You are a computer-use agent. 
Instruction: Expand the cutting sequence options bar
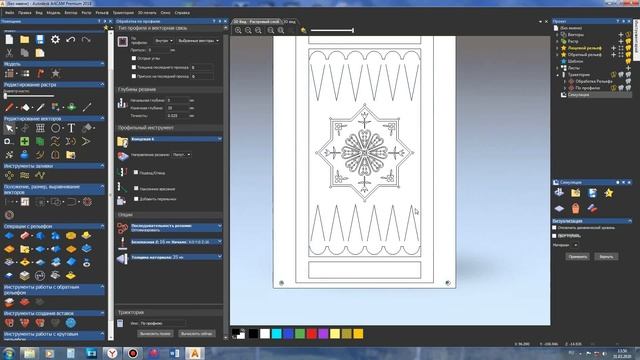tap(176, 228)
